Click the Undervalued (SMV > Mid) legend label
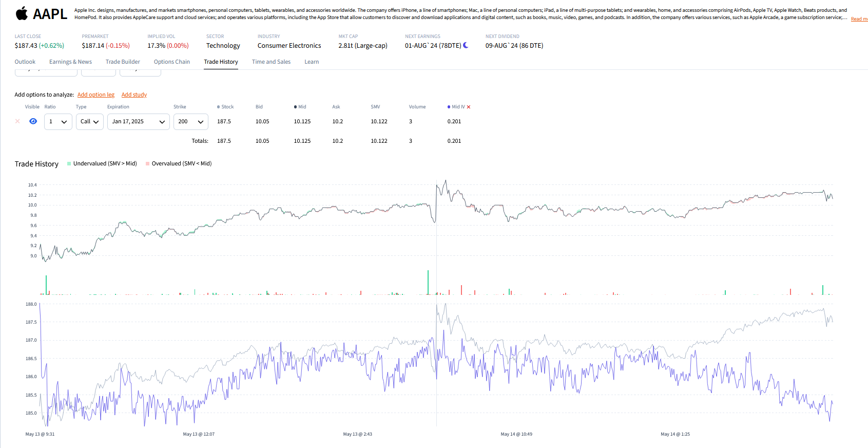 coord(105,163)
